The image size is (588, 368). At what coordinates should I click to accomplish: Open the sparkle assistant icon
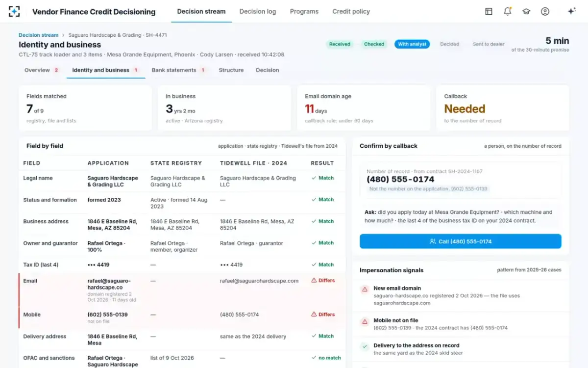click(x=571, y=11)
